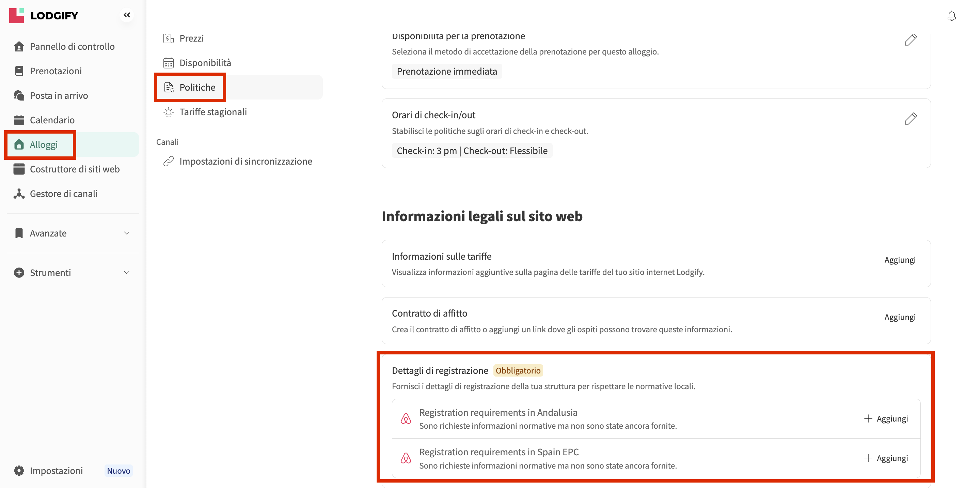Add Contratto di affitto
This screenshot has height=488, width=980.
(x=899, y=317)
